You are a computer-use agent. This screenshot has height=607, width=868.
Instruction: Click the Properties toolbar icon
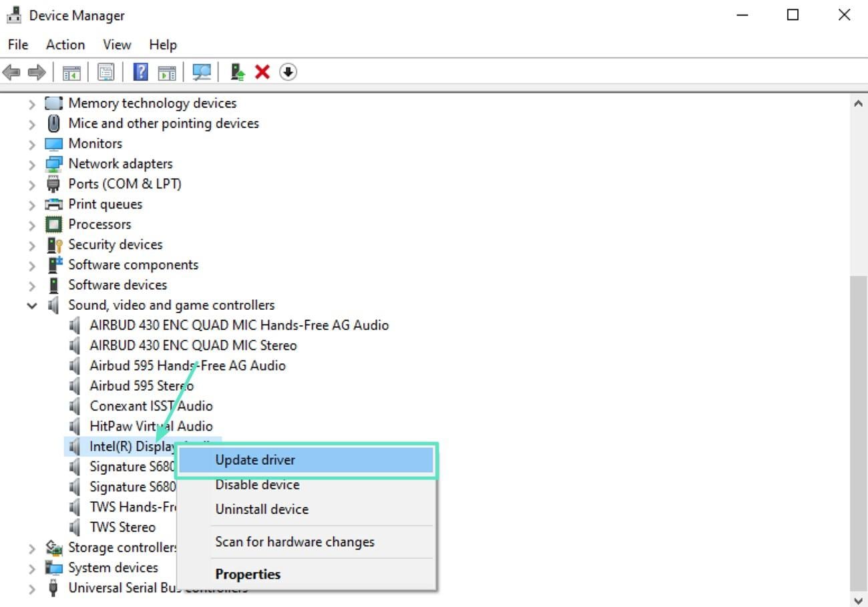(x=105, y=72)
